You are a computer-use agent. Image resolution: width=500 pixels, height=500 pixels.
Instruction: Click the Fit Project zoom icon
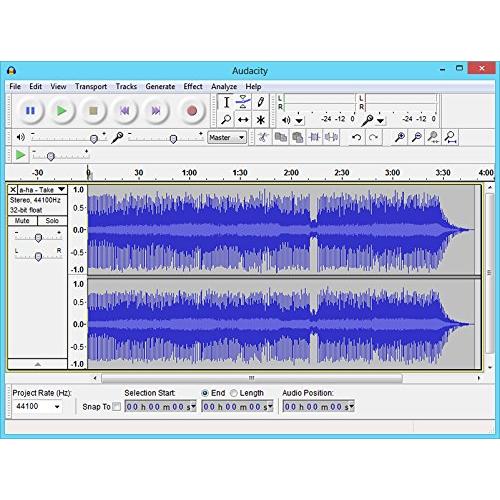tap(450, 137)
